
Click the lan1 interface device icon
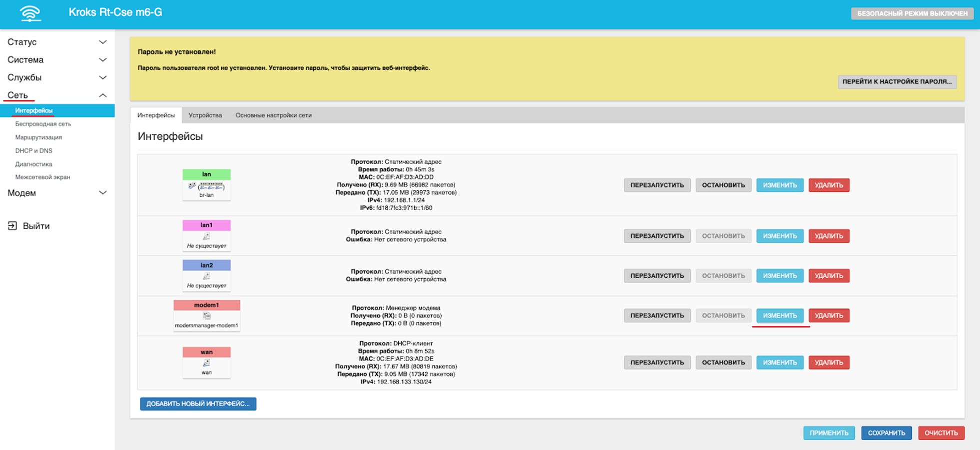pos(206,236)
